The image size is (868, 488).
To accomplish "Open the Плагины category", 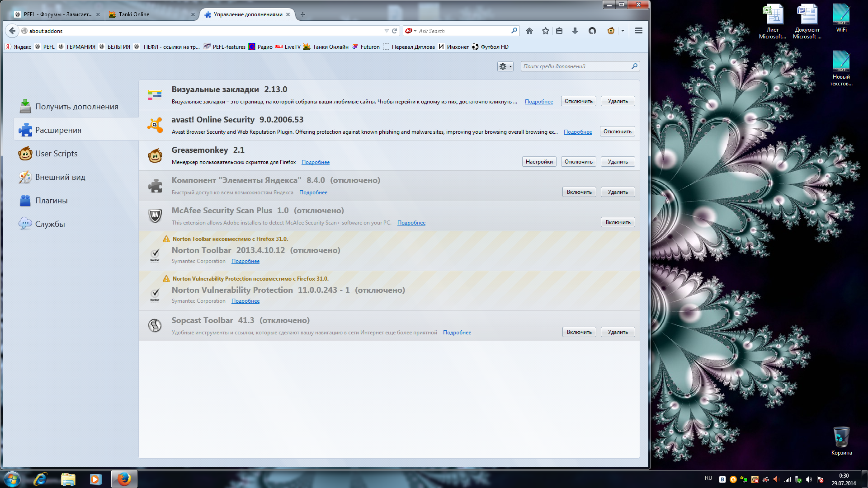I will pos(76,201).
